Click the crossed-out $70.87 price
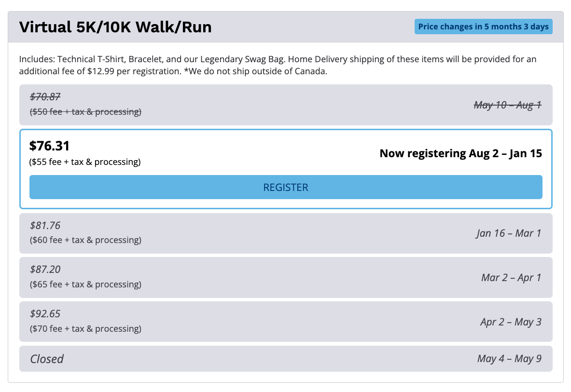The height and width of the screenshot is (392, 571). pos(45,97)
